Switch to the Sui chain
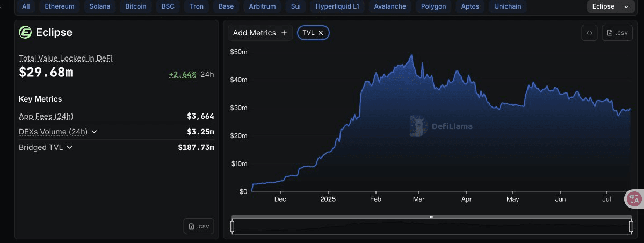Viewport: 644px width, 243px height. [x=295, y=6]
